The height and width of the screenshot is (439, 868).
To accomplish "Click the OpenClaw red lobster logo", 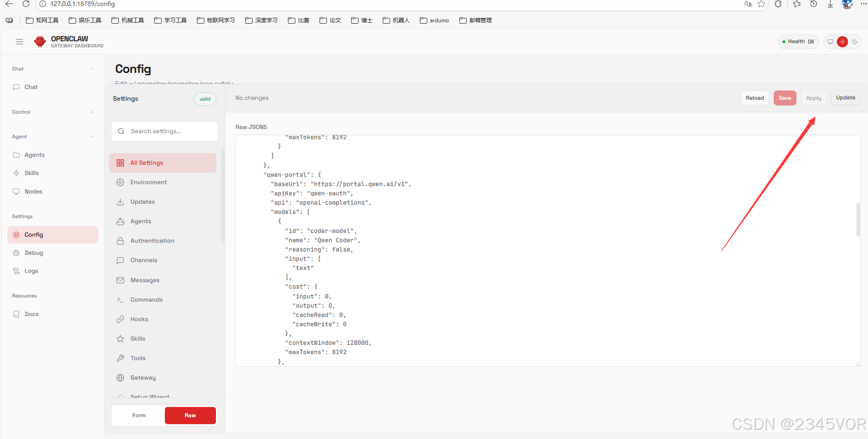I will (x=40, y=42).
